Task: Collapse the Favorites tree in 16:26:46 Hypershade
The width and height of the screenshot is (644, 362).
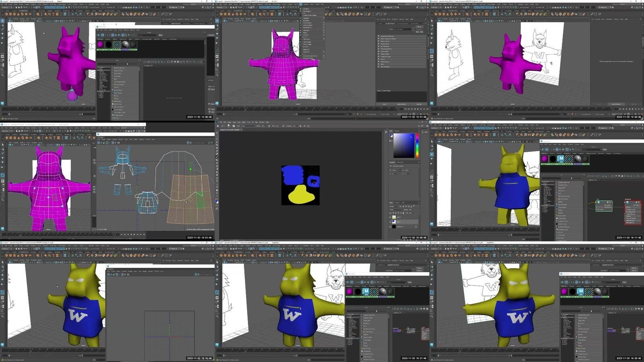Action: coord(562,315)
